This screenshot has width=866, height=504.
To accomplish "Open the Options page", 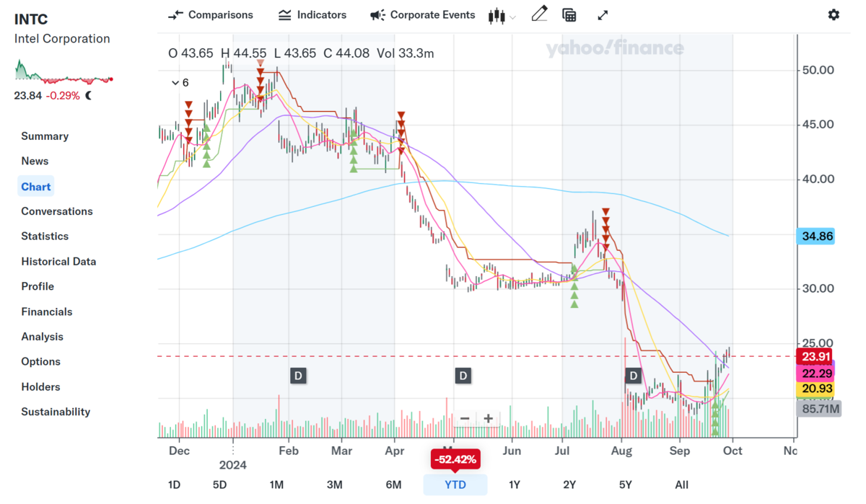I will pyautogui.click(x=41, y=361).
